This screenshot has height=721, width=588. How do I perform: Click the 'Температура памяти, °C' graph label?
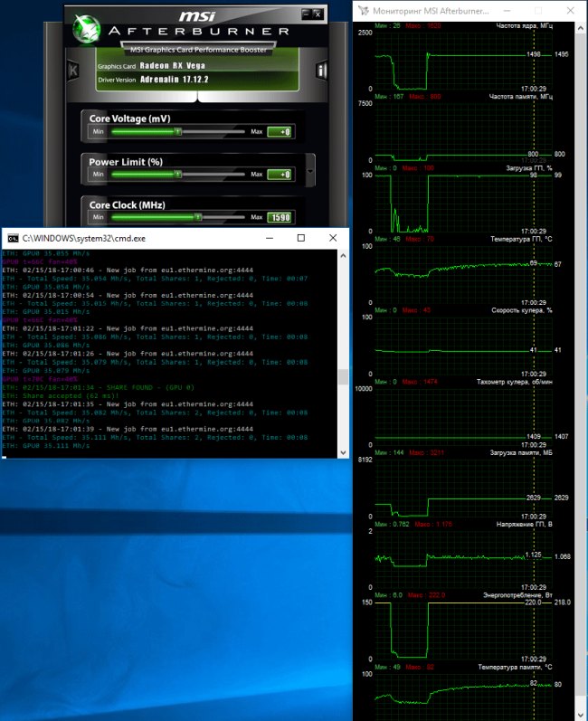(x=515, y=668)
